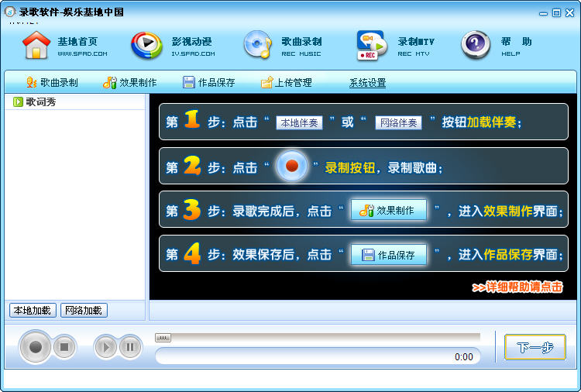581x392 pixels.
Task: Pause playback with the pause button
Action: 130,347
